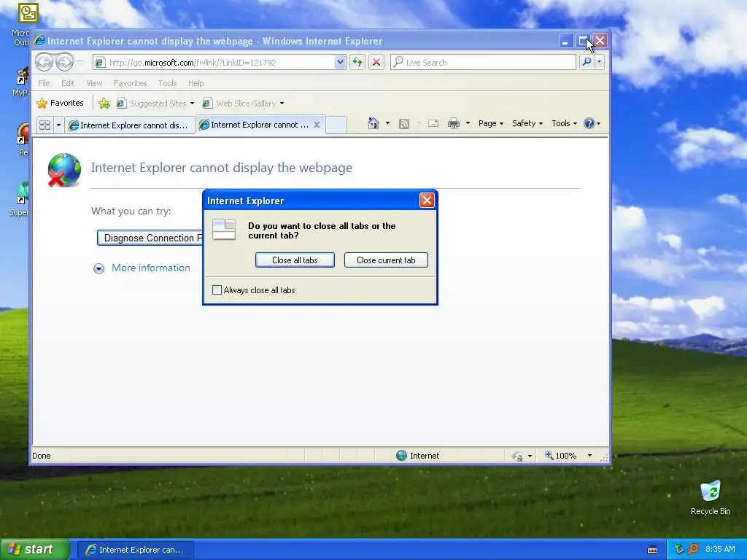Screen dimensions: 747x560
Task: Click the Refresh page icon
Action: coord(357,63)
